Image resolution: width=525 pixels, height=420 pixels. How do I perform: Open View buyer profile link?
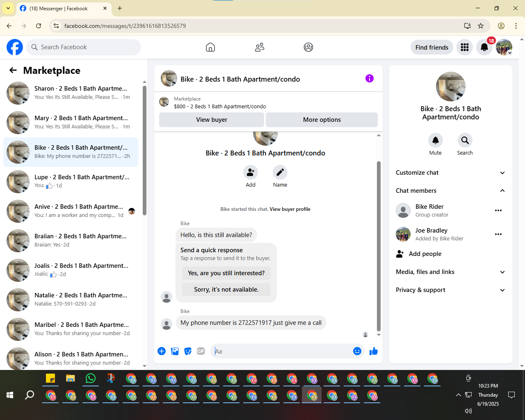(x=290, y=209)
